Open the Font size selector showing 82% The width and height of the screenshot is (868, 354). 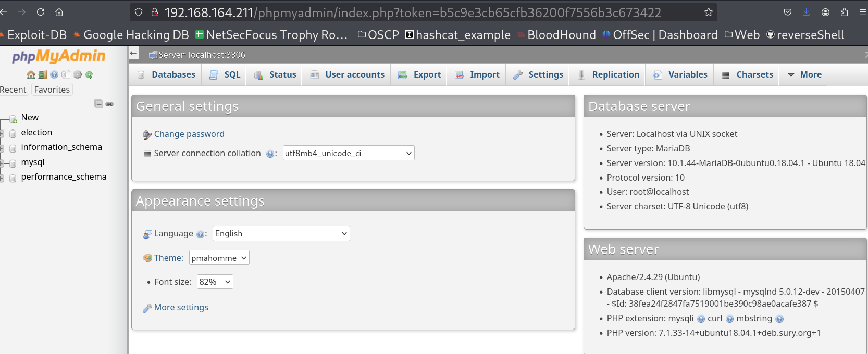pos(215,282)
